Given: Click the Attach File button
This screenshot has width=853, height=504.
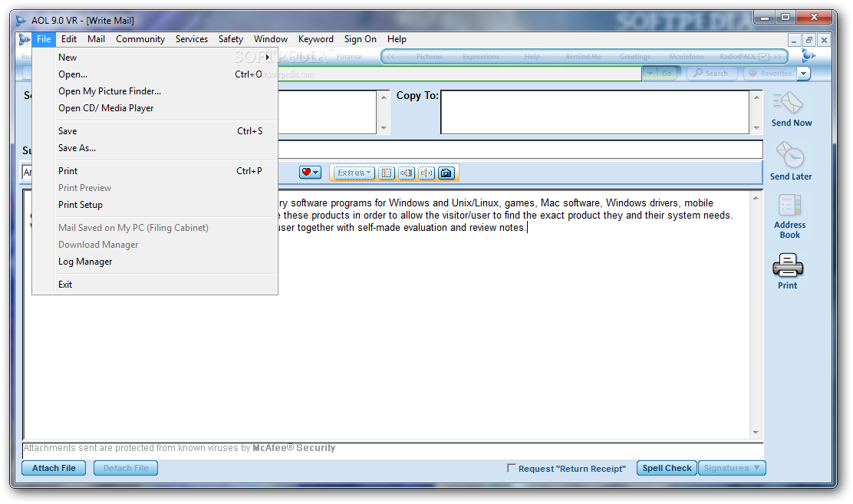Looking at the screenshot, I should coord(54,468).
